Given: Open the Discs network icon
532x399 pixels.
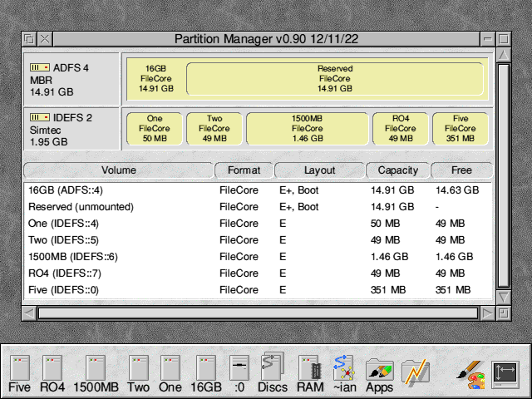Looking at the screenshot, I should click(x=273, y=373).
